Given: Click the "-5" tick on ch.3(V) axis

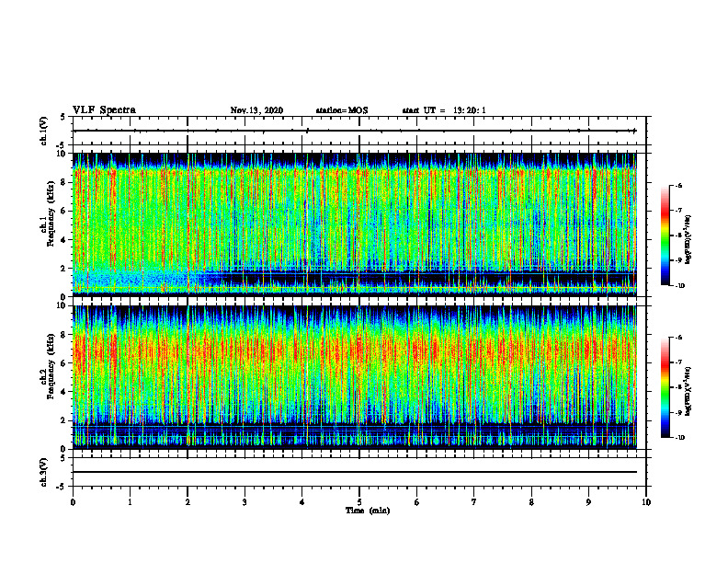Looking at the screenshot, I should (x=63, y=487).
